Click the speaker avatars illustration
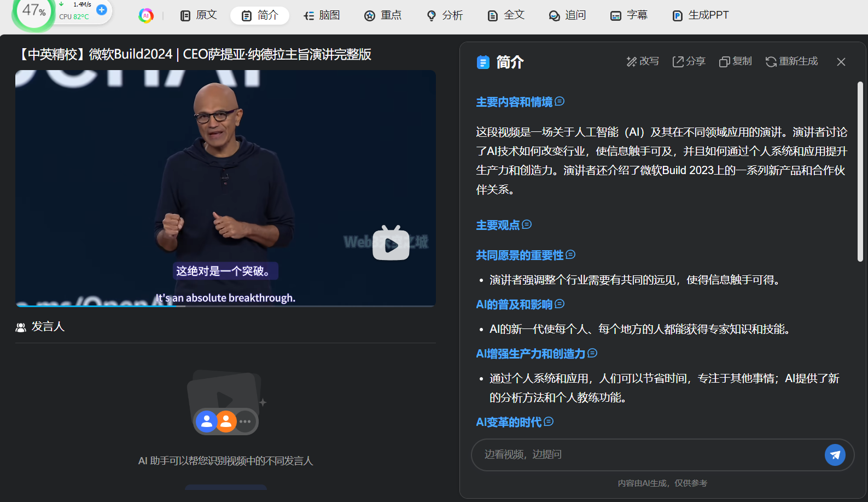 [225, 402]
